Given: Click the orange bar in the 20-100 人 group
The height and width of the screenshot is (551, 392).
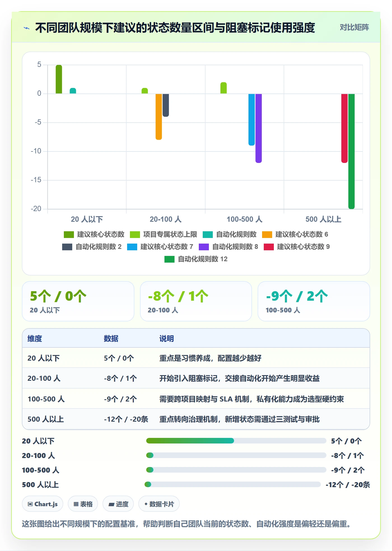Looking at the screenshot, I should (159, 116).
